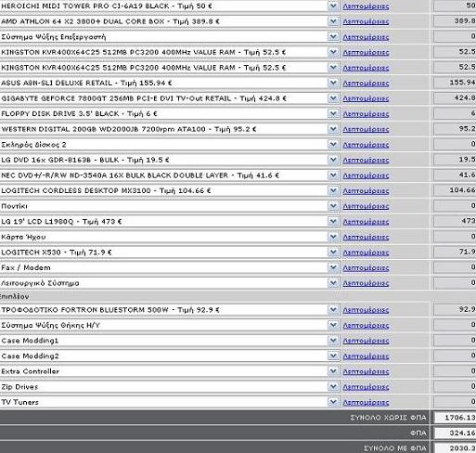Click the ΦΠΑ amount field 324.16
The width and height of the screenshot is (476, 453).
[x=455, y=434]
